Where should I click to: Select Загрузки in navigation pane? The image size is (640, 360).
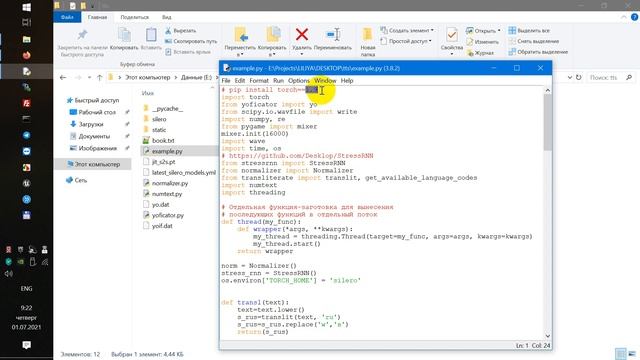coord(87,124)
